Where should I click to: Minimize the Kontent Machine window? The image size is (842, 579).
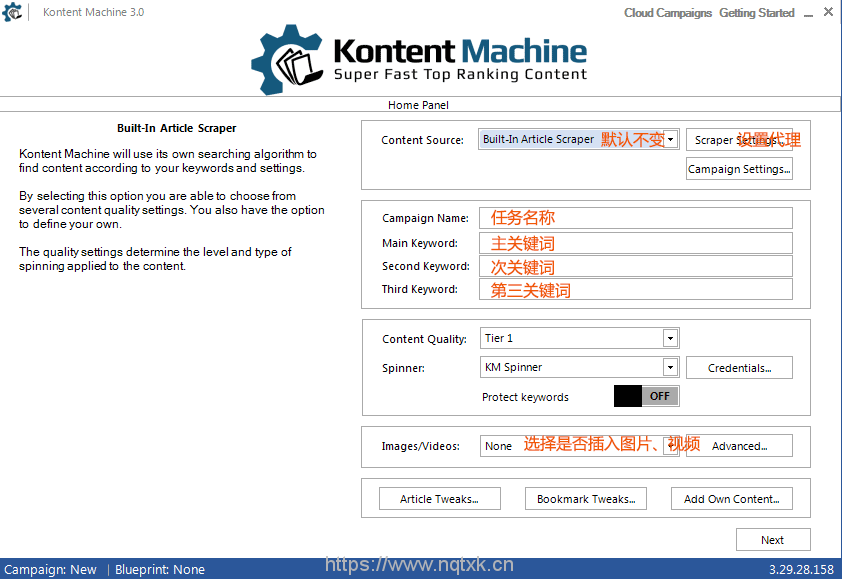[808, 13]
